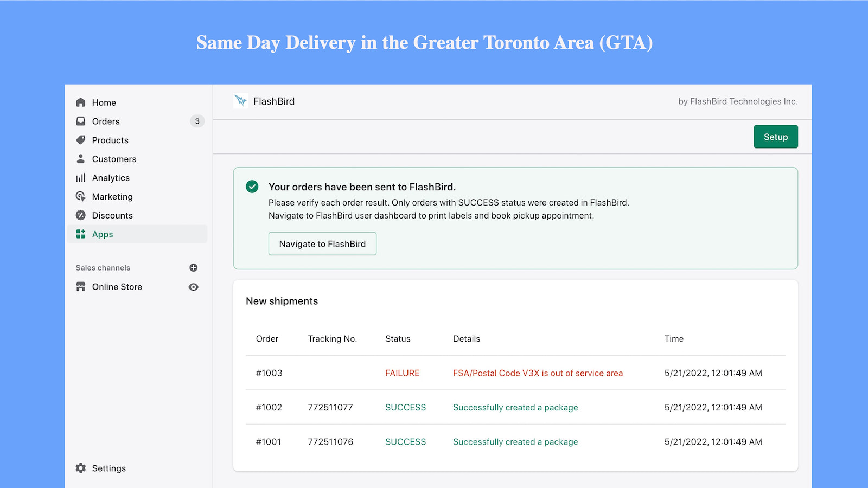Select Apps in the sidebar
The width and height of the screenshot is (868, 488).
click(137, 234)
